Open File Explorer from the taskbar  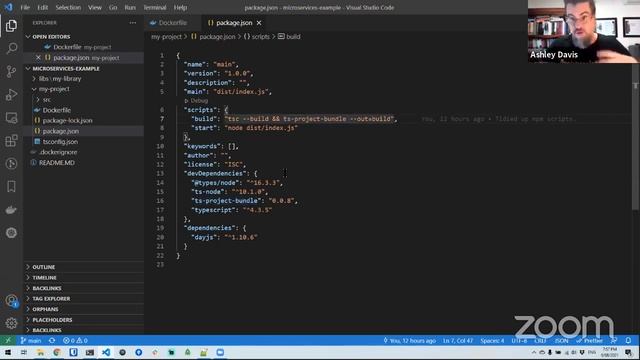40,352
